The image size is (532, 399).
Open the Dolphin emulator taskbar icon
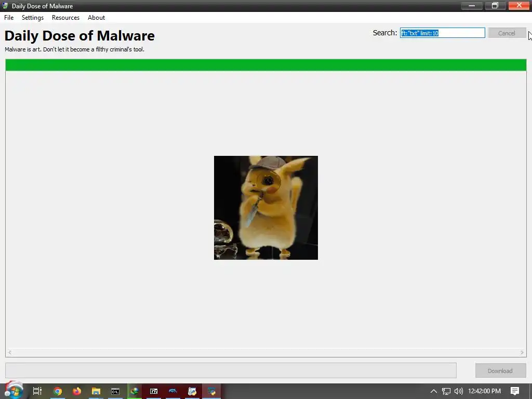[172, 391]
